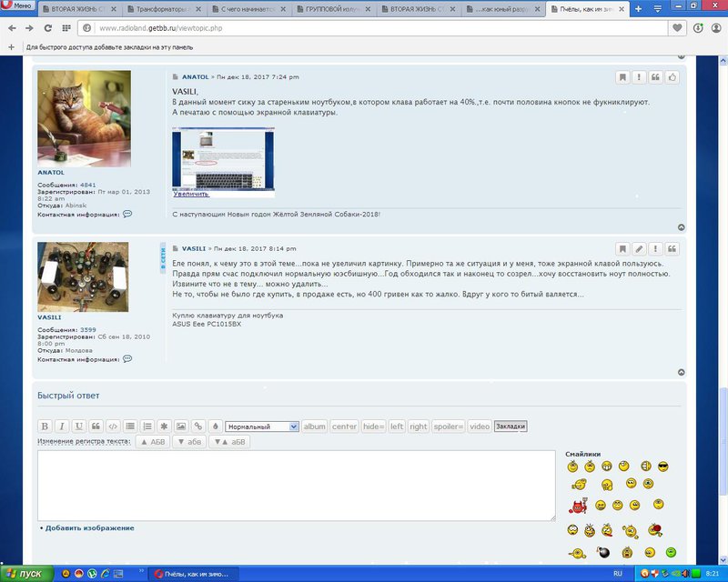Click 'Увеличить' link under the image
The width and height of the screenshot is (728, 582).
[x=191, y=194]
